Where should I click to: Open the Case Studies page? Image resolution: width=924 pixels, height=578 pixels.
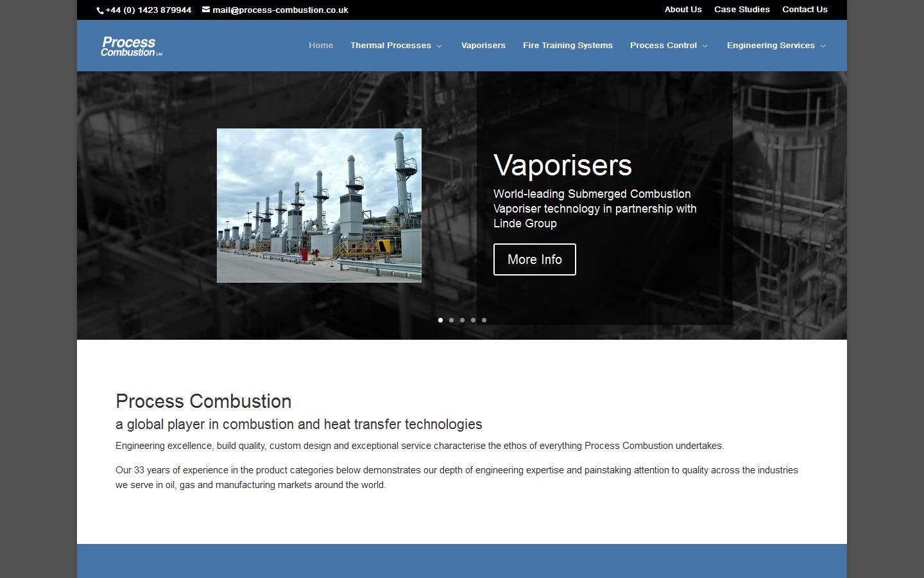click(x=742, y=10)
